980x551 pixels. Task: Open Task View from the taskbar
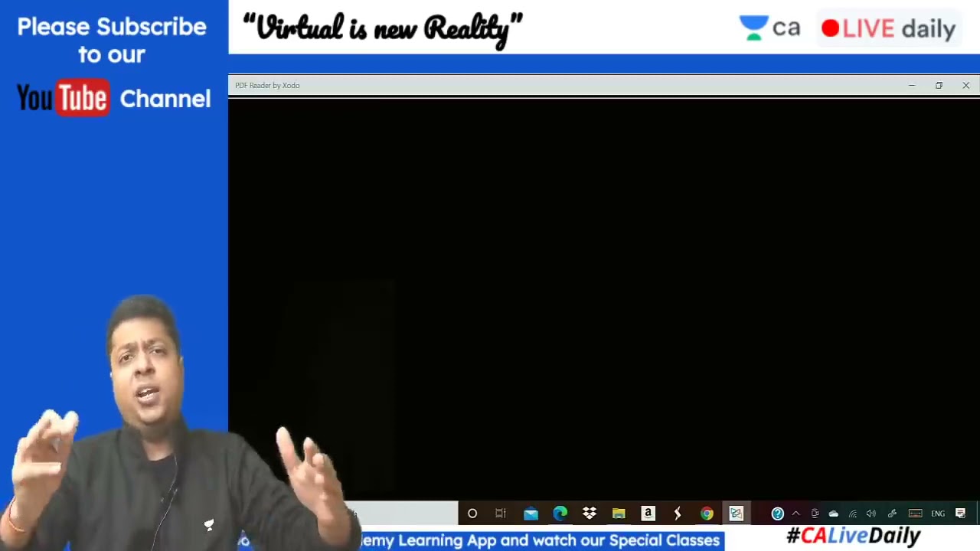501,514
